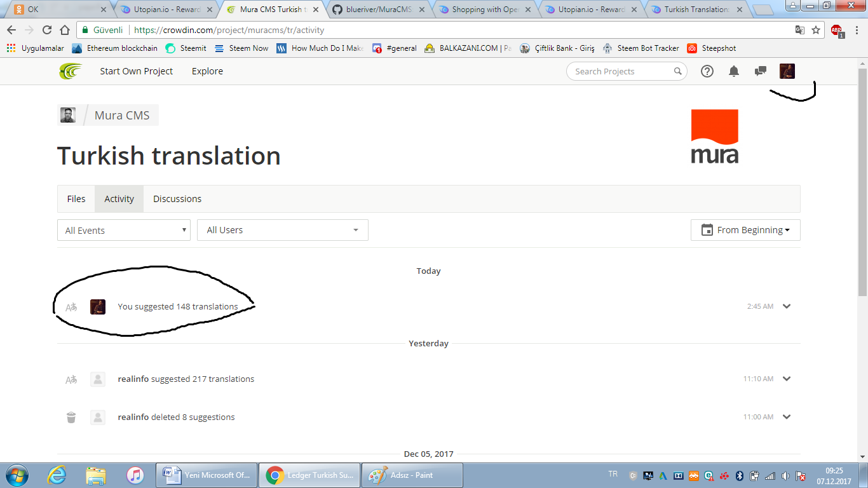Open the Adblock Plus extension icon

pos(837,30)
